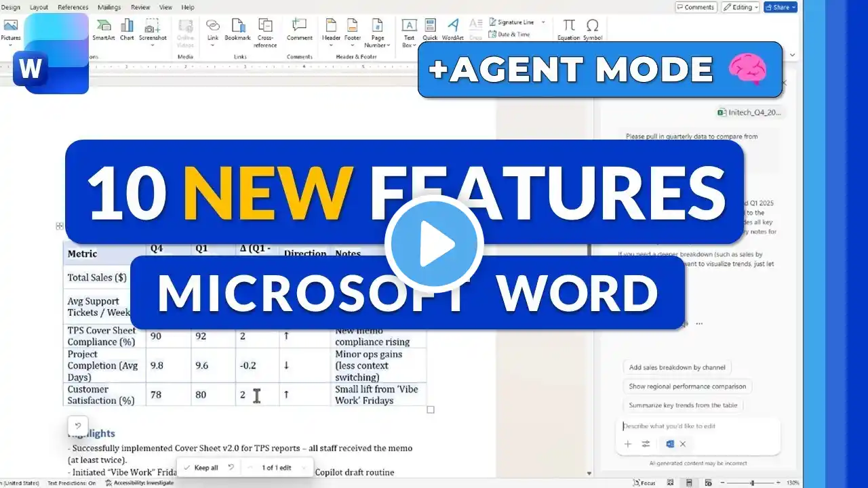Open the Page Number menu
This screenshot has height=488, width=868.
(378, 33)
